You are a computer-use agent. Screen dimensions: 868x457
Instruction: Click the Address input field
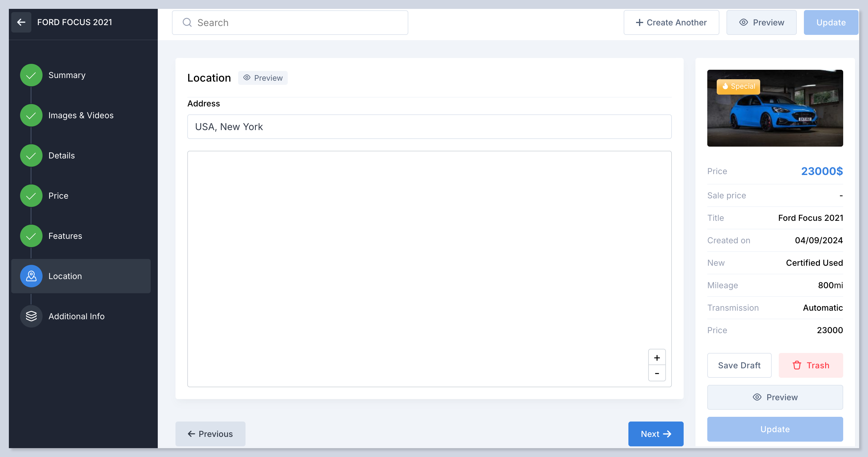(x=429, y=127)
